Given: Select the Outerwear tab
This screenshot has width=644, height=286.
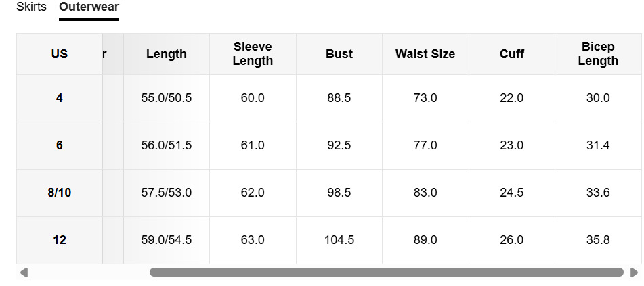Looking at the screenshot, I should click(x=89, y=7).
